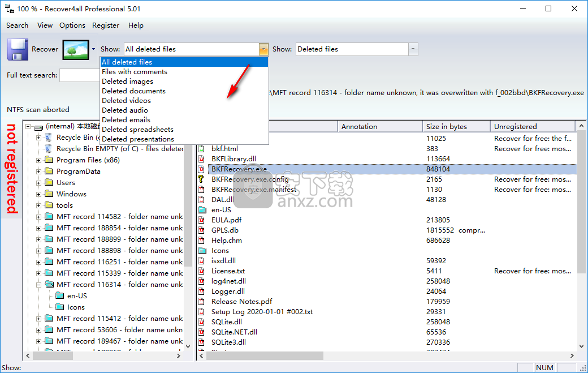The width and height of the screenshot is (588, 373).
Task: Select highlighted 'All deleted files' option
Action: 184,62
